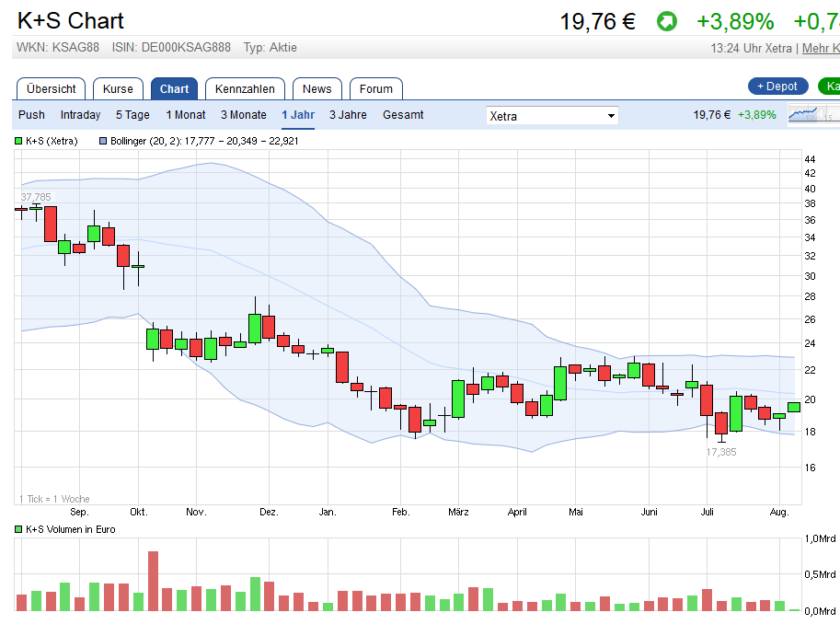Click the large 19,76 € price
This screenshot has height=624, width=840.
pyautogui.click(x=597, y=22)
